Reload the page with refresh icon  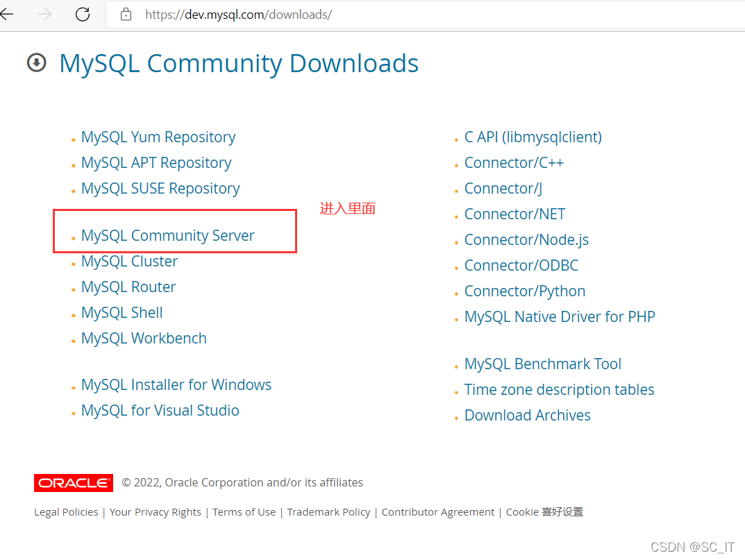[x=83, y=15]
